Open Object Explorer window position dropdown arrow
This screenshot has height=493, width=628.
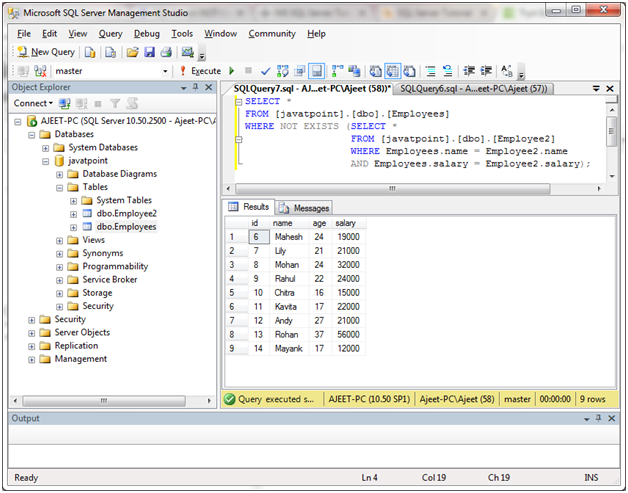click(183, 88)
